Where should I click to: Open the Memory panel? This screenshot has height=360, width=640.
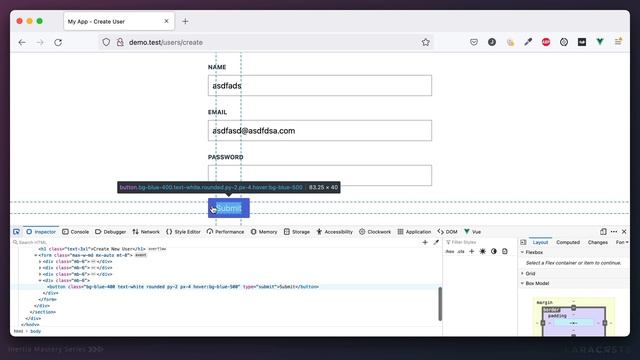[x=264, y=231]
